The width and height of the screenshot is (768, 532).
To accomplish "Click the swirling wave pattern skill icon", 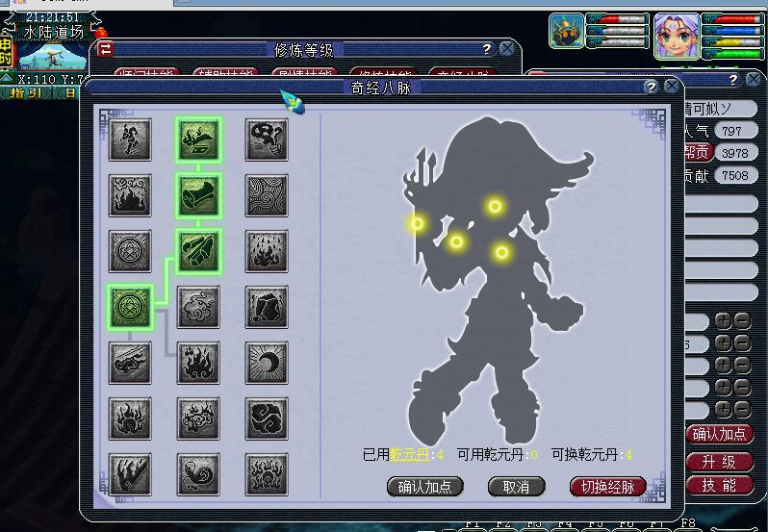I will click(267, 195).
